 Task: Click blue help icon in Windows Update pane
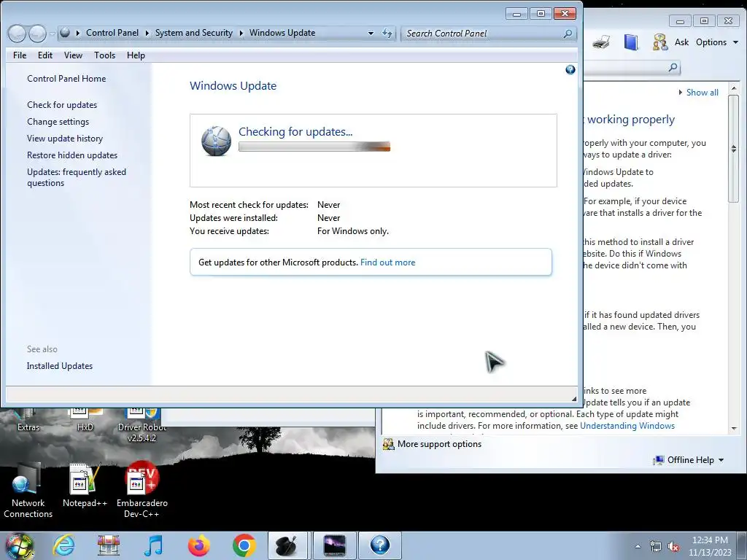click(x=570, y=70)
